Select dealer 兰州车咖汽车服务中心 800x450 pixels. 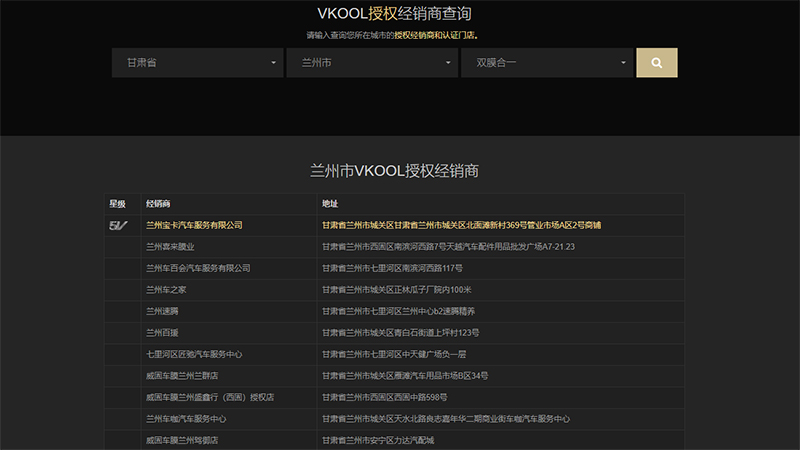pyautogui.click(x=186, y=418)
